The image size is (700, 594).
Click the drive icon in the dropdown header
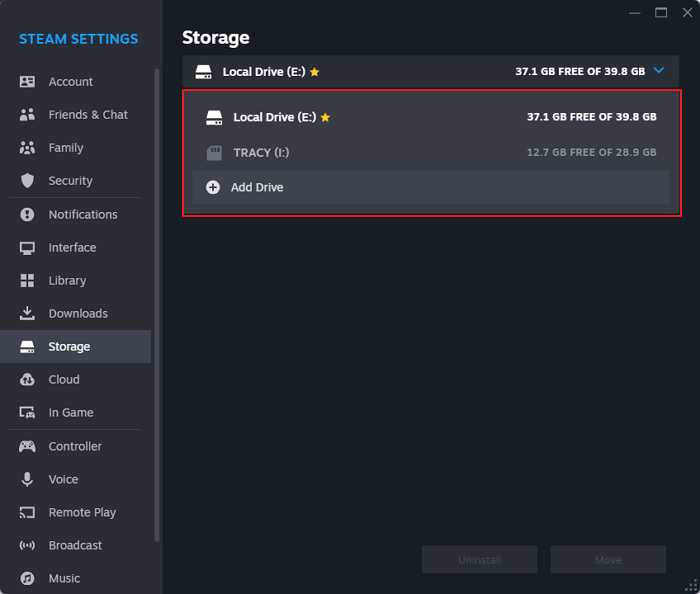tap(204, 72)
